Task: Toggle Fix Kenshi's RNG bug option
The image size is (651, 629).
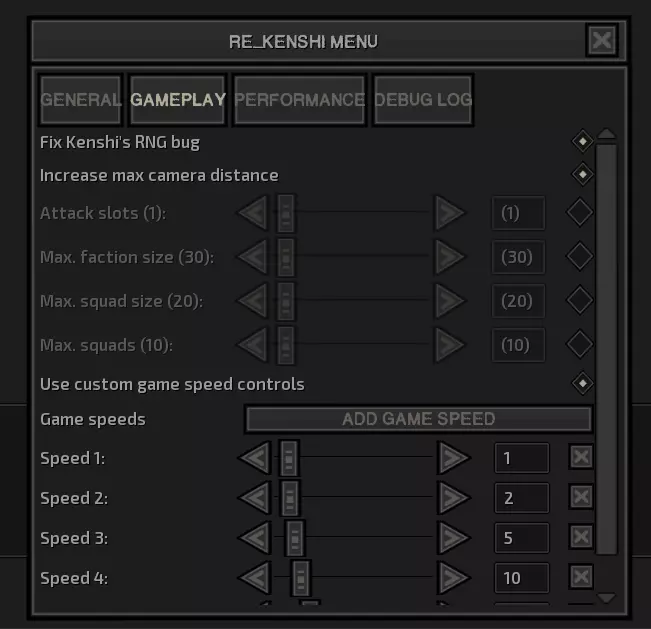Action: [x=581, y=142]
